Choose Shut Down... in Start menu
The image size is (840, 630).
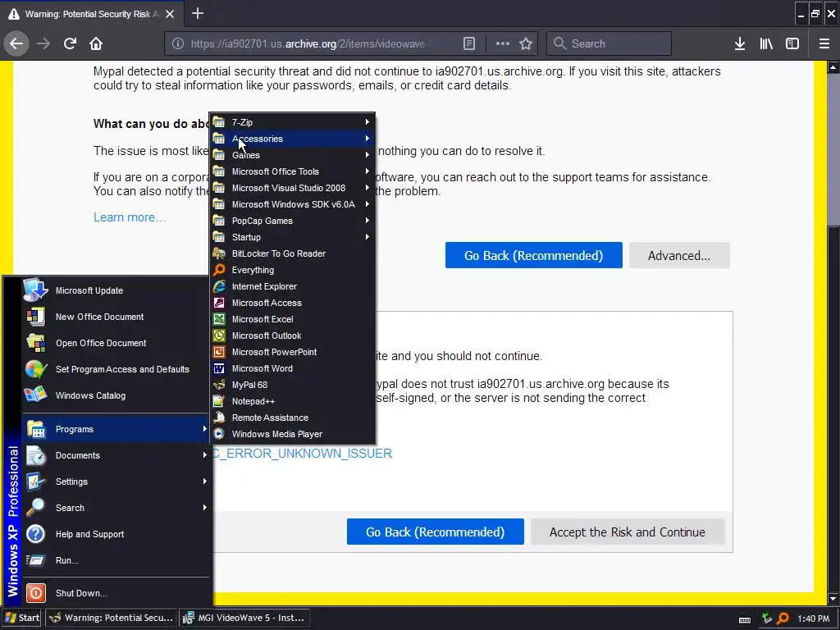116,593
